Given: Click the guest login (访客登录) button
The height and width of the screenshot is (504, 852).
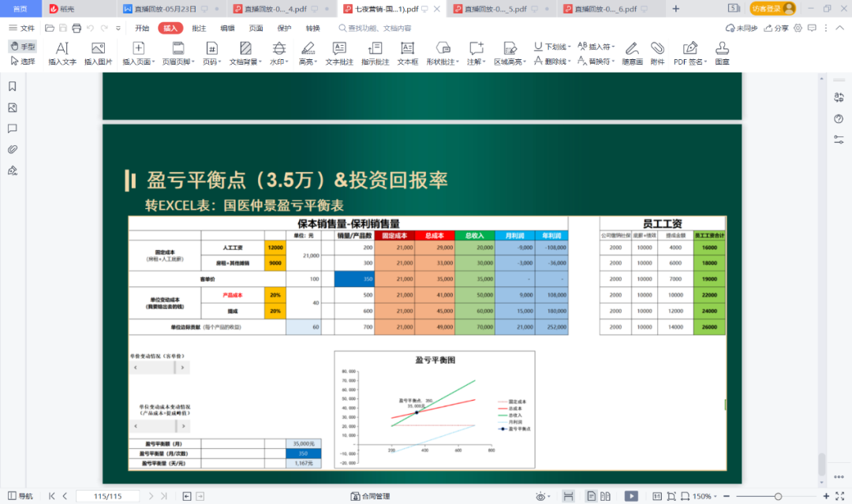Looking at the screenshot, I should click(x=772, y=8).
